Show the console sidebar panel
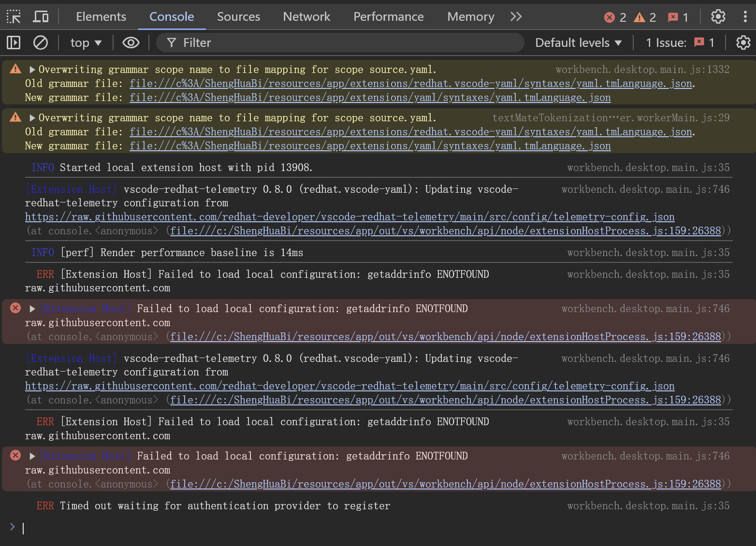 14,43
